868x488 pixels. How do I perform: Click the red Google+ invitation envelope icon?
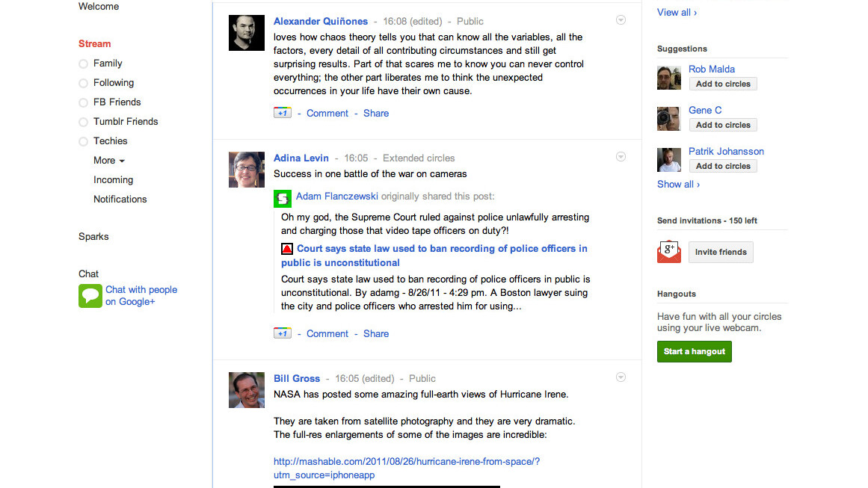[x=669, y=252]
